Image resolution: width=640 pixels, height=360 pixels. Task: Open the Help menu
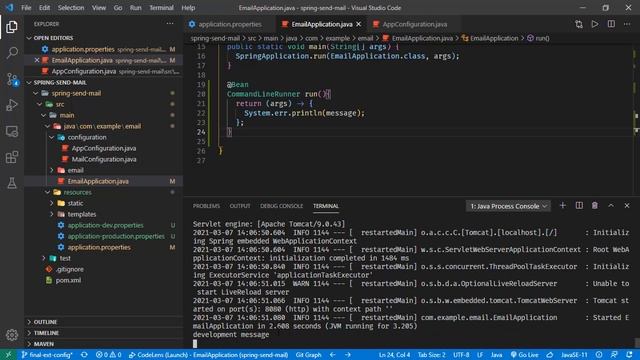188,8
